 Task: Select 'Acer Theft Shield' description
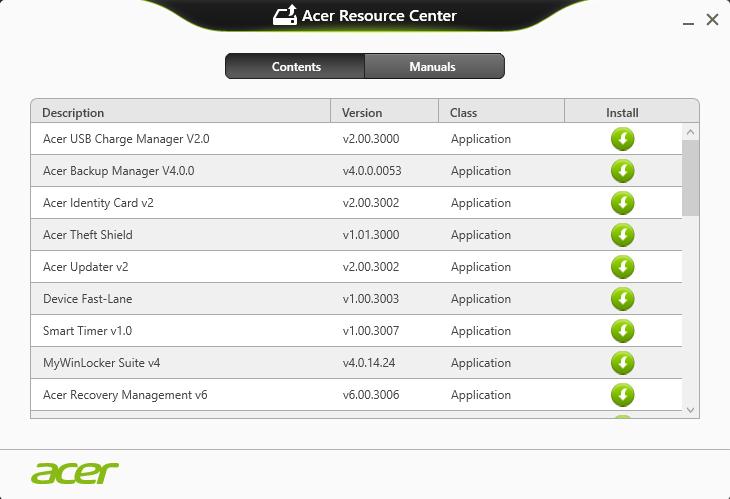tap(88, 235)
